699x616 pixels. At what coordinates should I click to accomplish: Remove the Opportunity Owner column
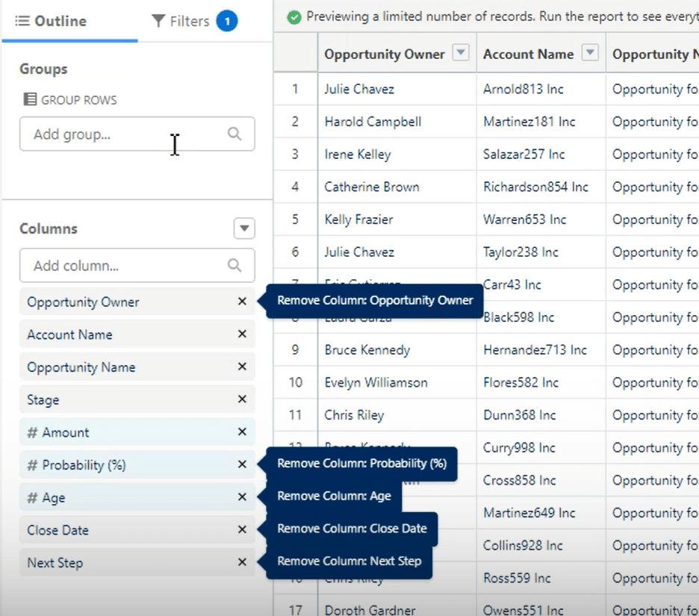pyautogui.click(x=242, y=302)
